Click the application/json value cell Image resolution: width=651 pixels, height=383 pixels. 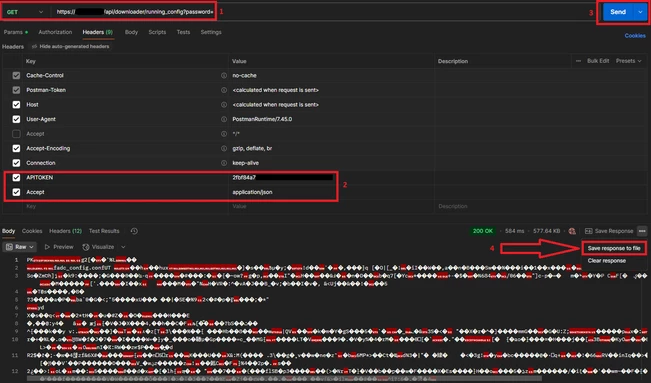[252, 192]
